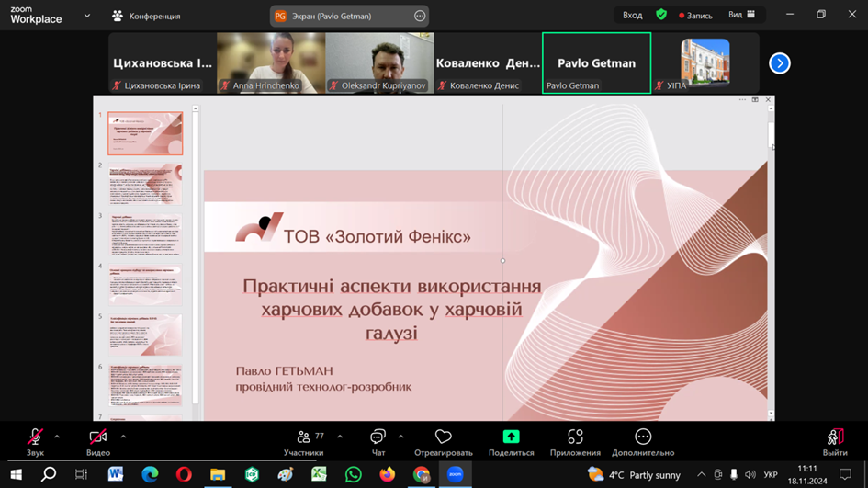Open Windows notification center icon
Image resolution: width=868 pixels, height=488 pixels.
point(845,475)
